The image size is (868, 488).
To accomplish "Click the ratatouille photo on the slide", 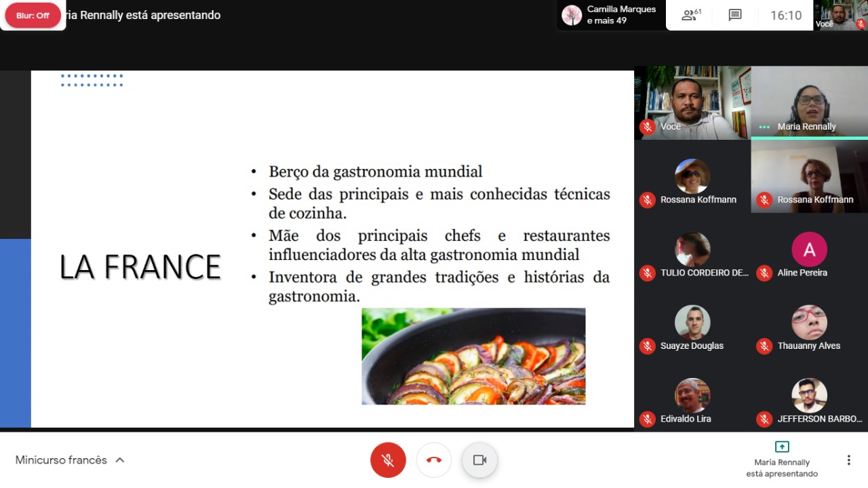I will [473, 356].
